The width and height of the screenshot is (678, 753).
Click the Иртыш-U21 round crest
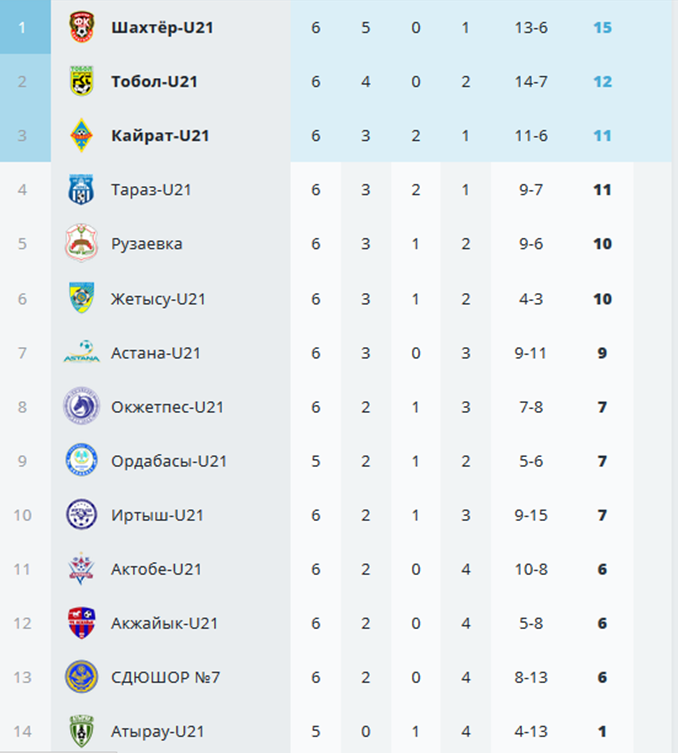coord(81,514)
